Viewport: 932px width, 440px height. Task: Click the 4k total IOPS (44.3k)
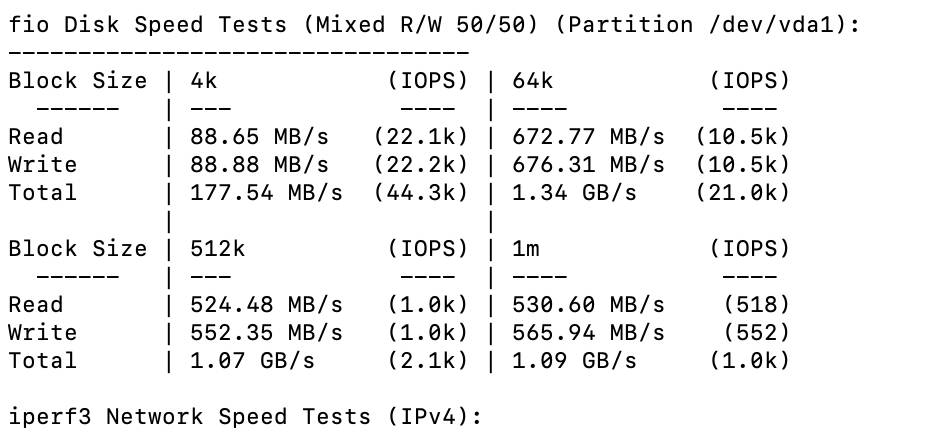421,193
